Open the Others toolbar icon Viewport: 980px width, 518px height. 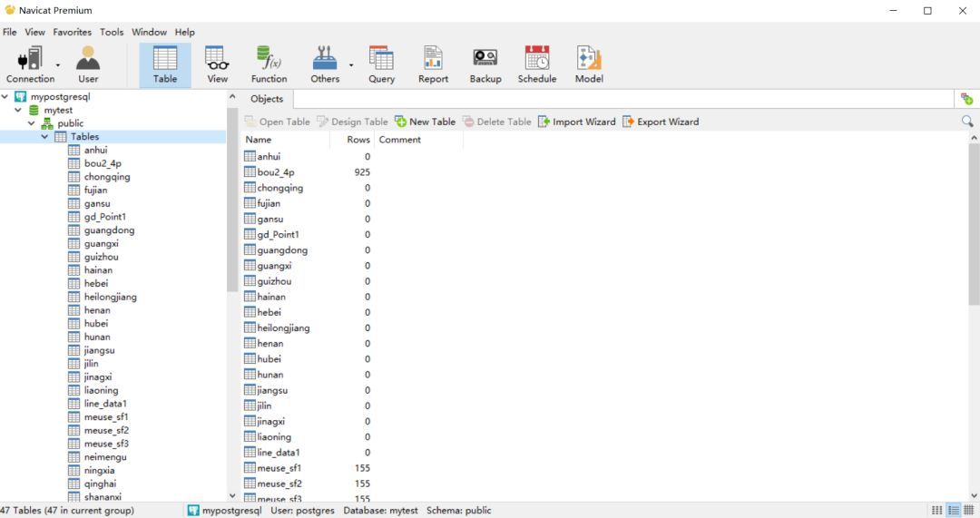324,65
